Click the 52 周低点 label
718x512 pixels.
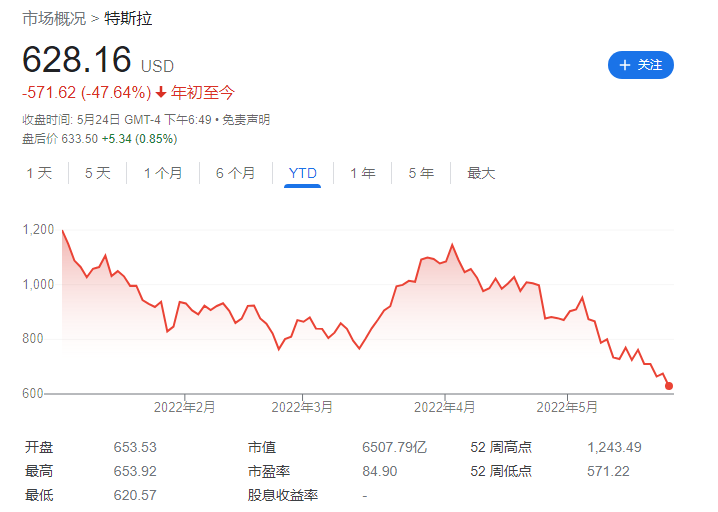click(501, 471)
